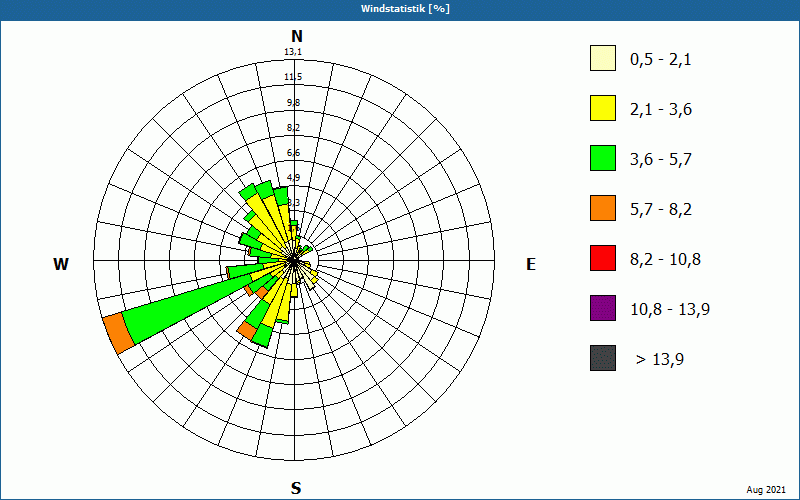The width and height of the screenshot is (800, 500).
Task: Click the purple 10,8 - 13,9 legend swatch
Action: click(603, 308)
